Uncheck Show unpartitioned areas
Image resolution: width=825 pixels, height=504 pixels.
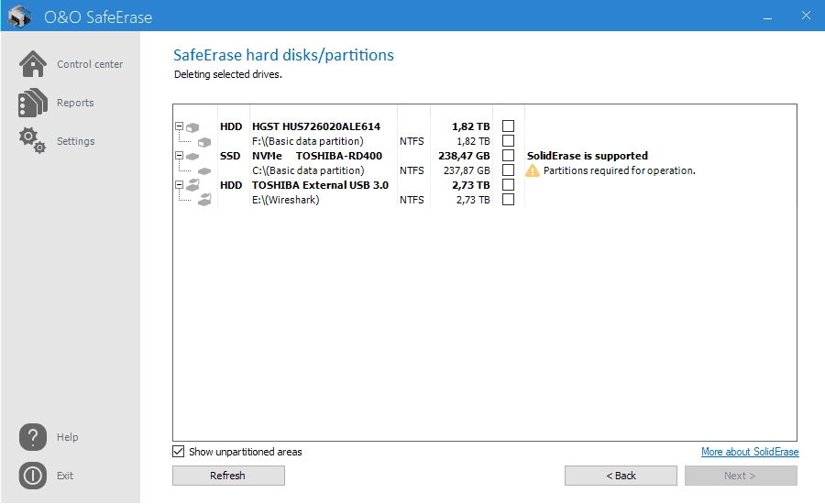pos(179,452)
